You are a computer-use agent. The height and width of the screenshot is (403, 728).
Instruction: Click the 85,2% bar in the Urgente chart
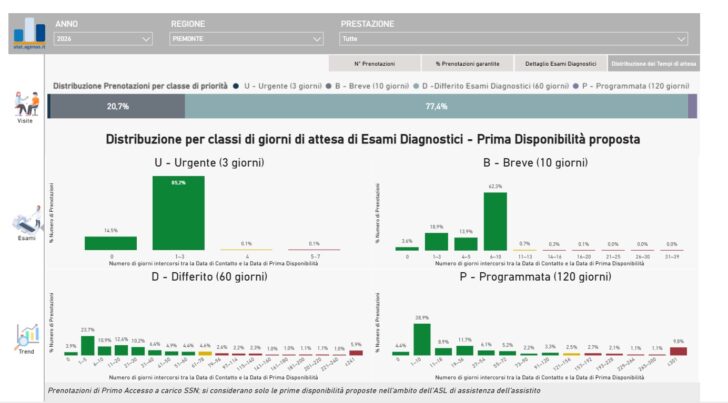tap(178, 213)
